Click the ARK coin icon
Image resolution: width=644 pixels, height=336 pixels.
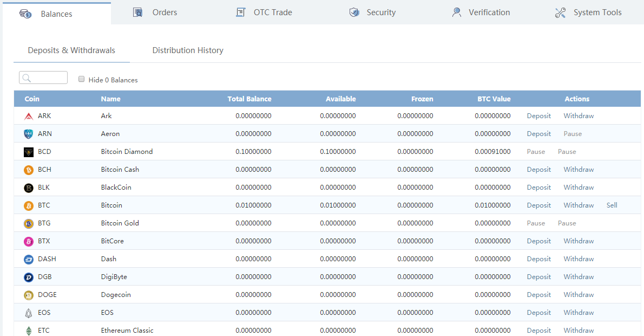pyautogui.click(x=29, y=116)
